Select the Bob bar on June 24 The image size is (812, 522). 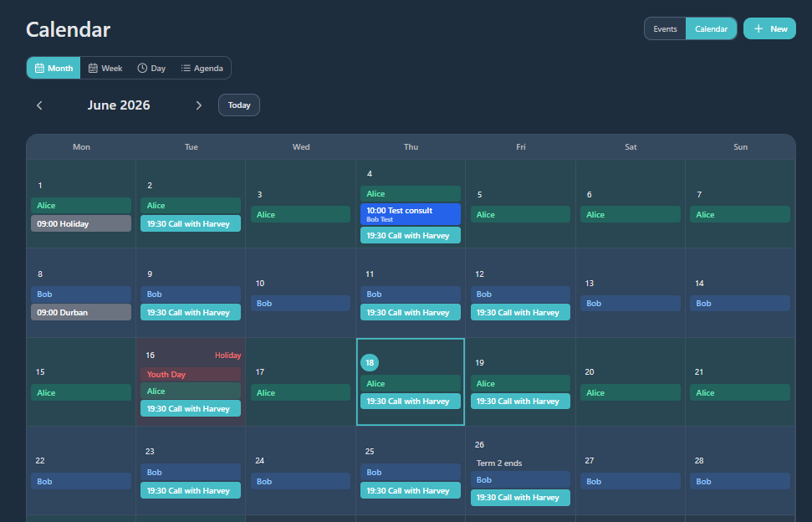click(300, 481)
